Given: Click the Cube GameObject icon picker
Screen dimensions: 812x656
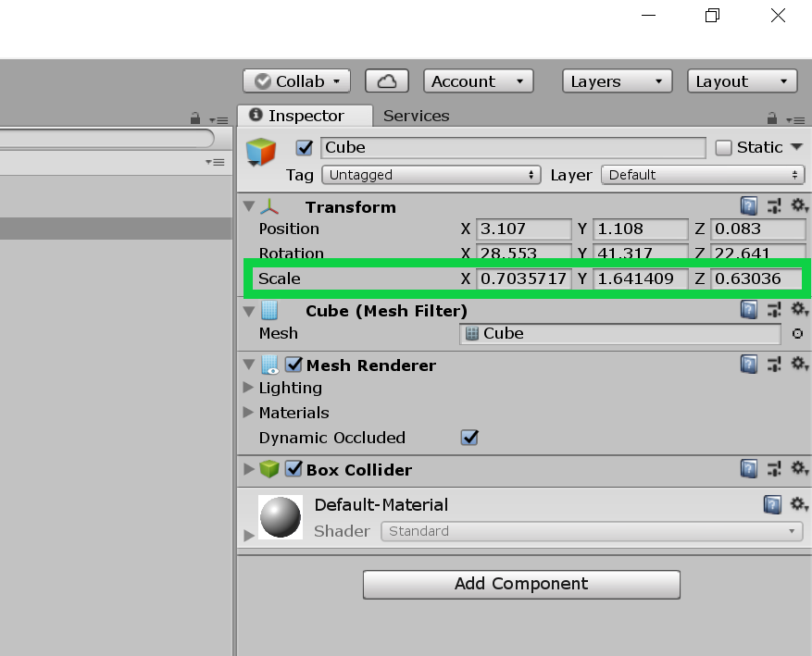Looking at the screenshot, I should (x=261, y=153).
